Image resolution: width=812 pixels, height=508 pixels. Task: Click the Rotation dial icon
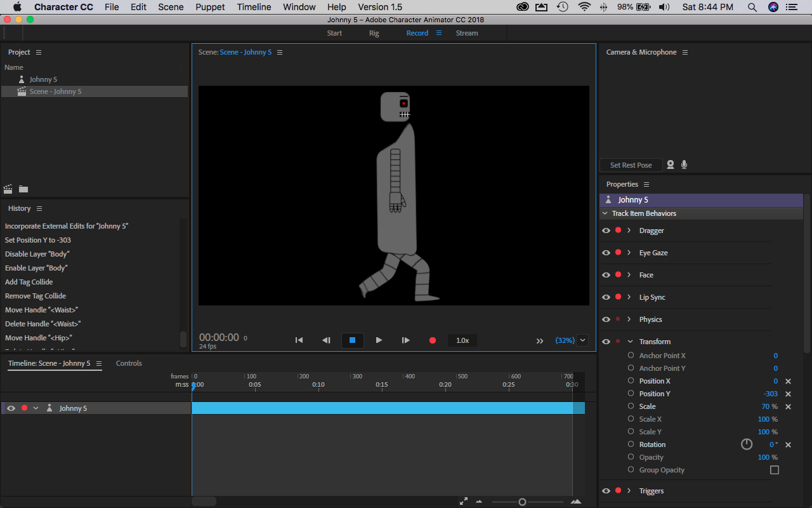pyautogui.click(x=747, y=444)
